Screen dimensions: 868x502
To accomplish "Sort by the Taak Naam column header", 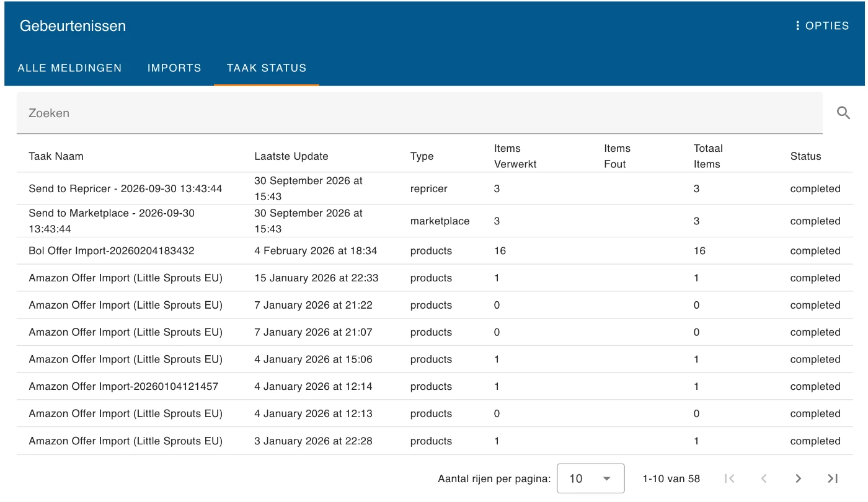I will [56, 156].
